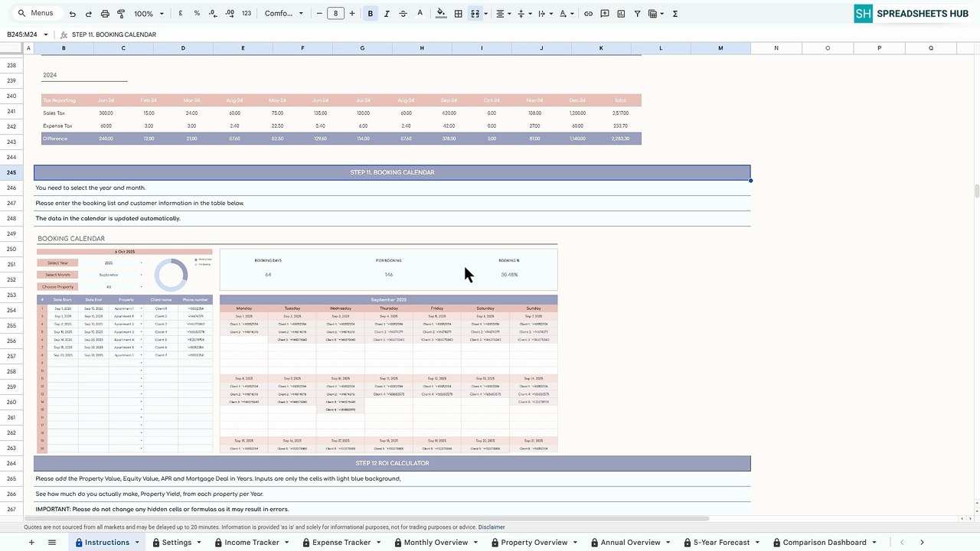Increase decimal places icon
The width and height of the screenshot is (980, 551).
[x=229, y=14]
